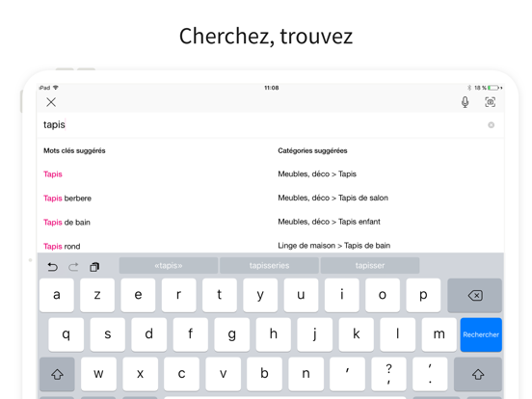Tap the keyboard undo arrow
Viewport: 532px width, 399px height.
[53, 267]
